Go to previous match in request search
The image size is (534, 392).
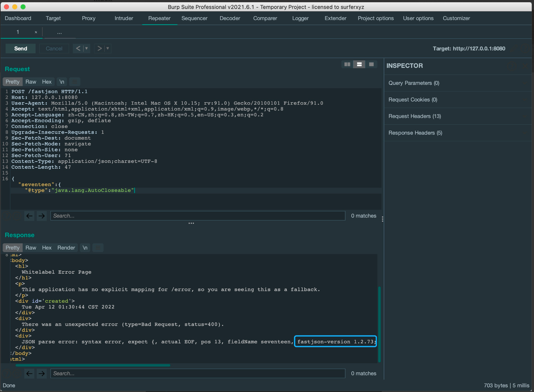click(x=29, y=216)
